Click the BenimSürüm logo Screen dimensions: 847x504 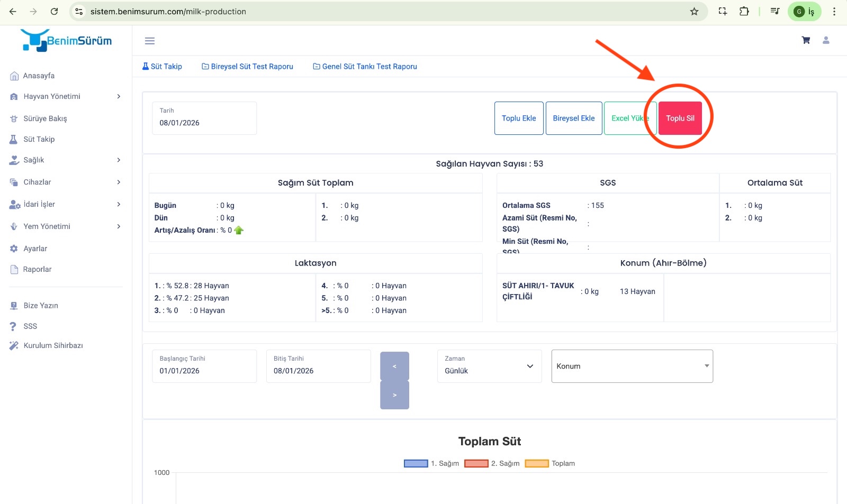[x=66, y=40]
